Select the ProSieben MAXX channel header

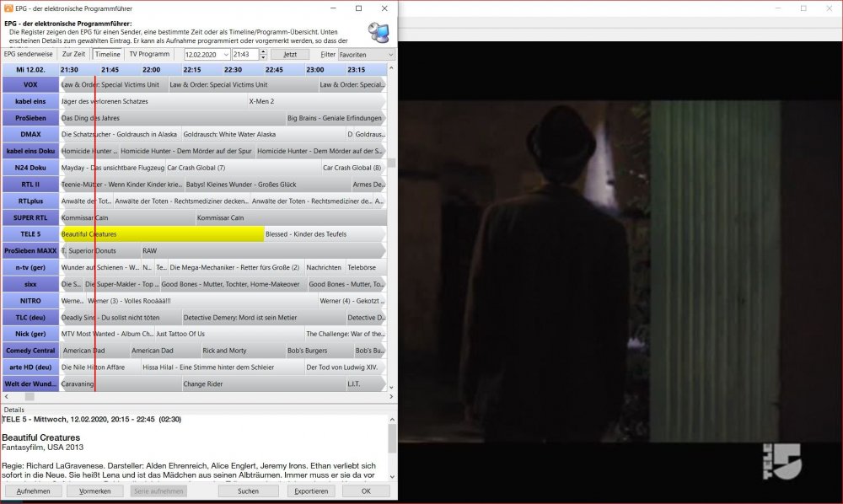pos(30,251)
